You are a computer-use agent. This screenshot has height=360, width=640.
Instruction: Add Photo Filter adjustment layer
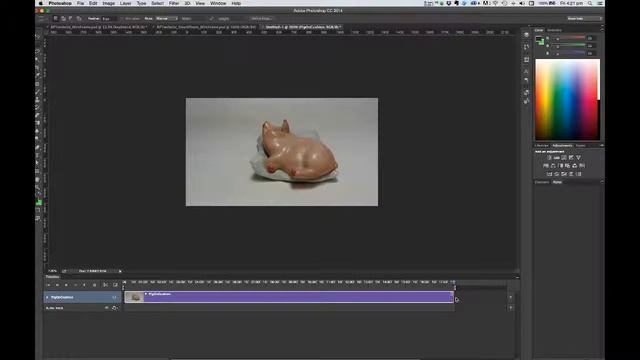(x=567, y=166)
